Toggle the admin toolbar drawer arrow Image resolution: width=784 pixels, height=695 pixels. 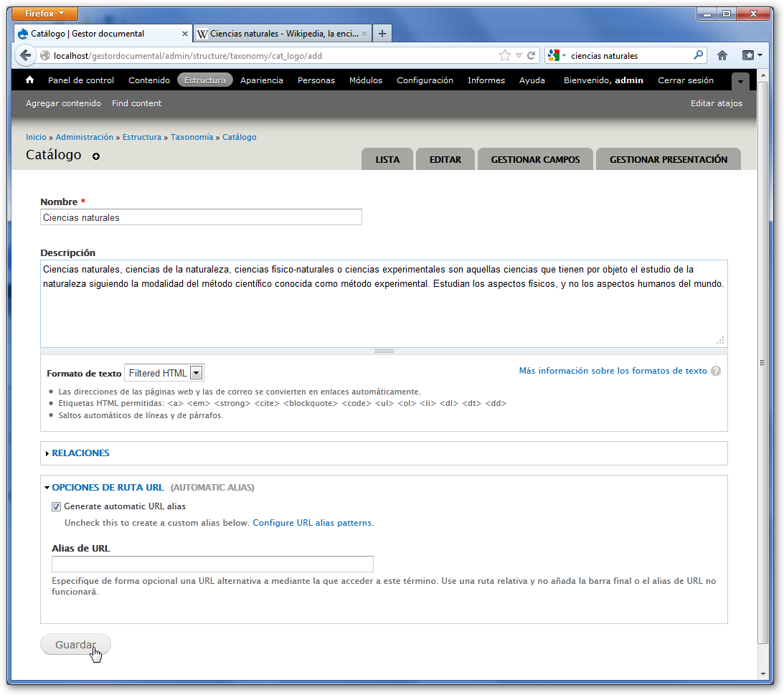(x=740, y=81)
